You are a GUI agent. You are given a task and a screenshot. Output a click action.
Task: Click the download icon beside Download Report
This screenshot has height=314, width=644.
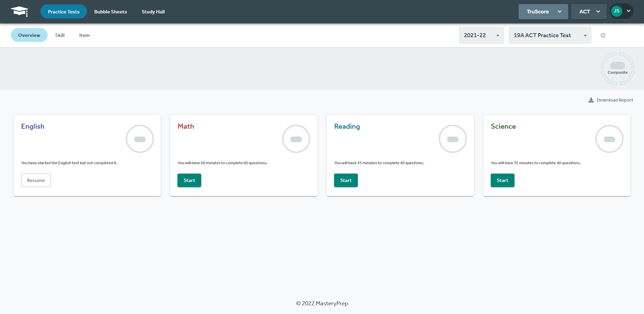coord(591,100)
